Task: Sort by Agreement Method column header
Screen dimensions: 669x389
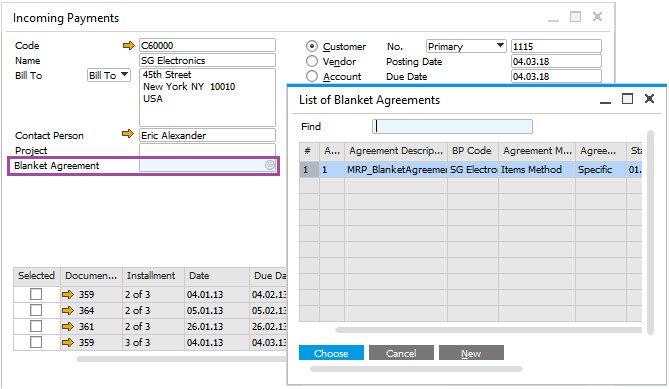Action: (x=537, y=151)
